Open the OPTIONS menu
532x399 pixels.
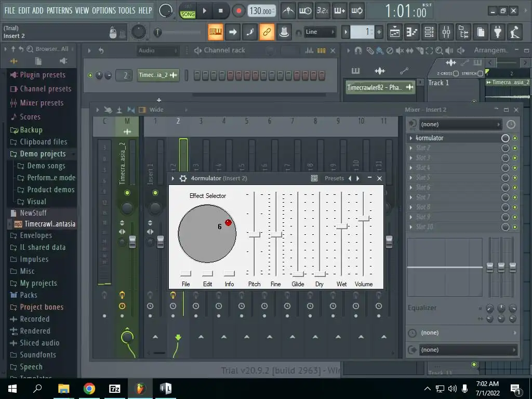[104, 10]
